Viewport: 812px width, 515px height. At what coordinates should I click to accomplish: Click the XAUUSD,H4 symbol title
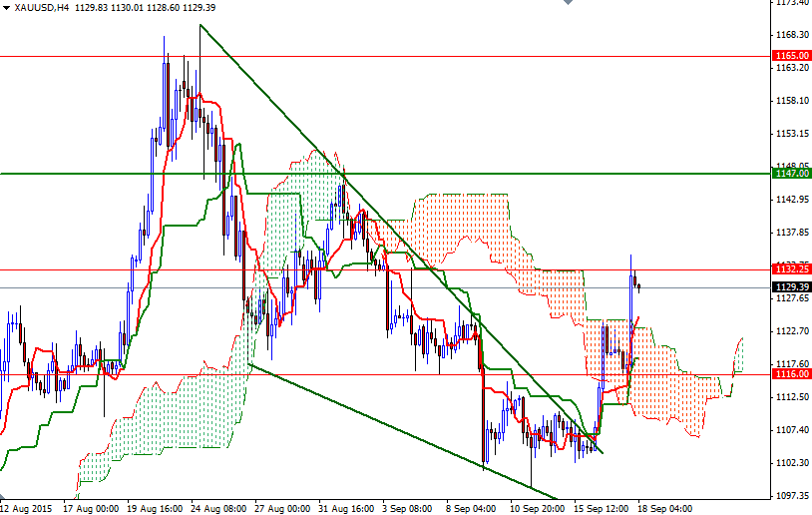click(42, 8)
